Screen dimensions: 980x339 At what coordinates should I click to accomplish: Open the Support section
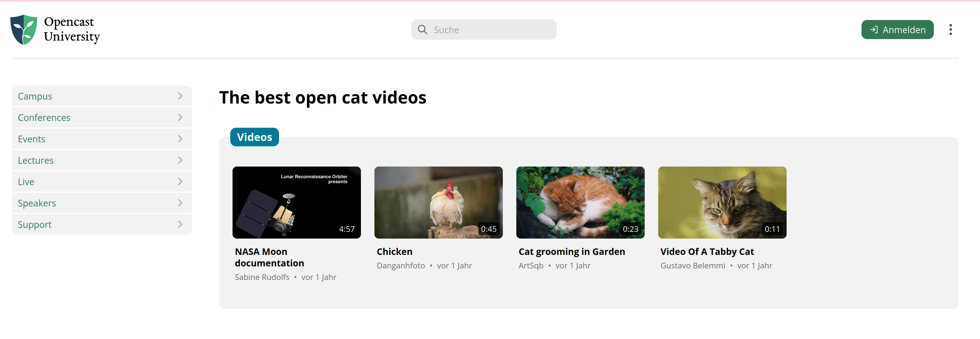(34, 224)
